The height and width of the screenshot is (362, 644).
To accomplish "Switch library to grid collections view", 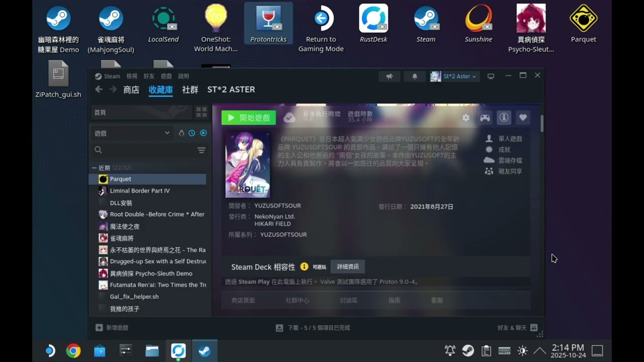I will (x=201, y=112).
